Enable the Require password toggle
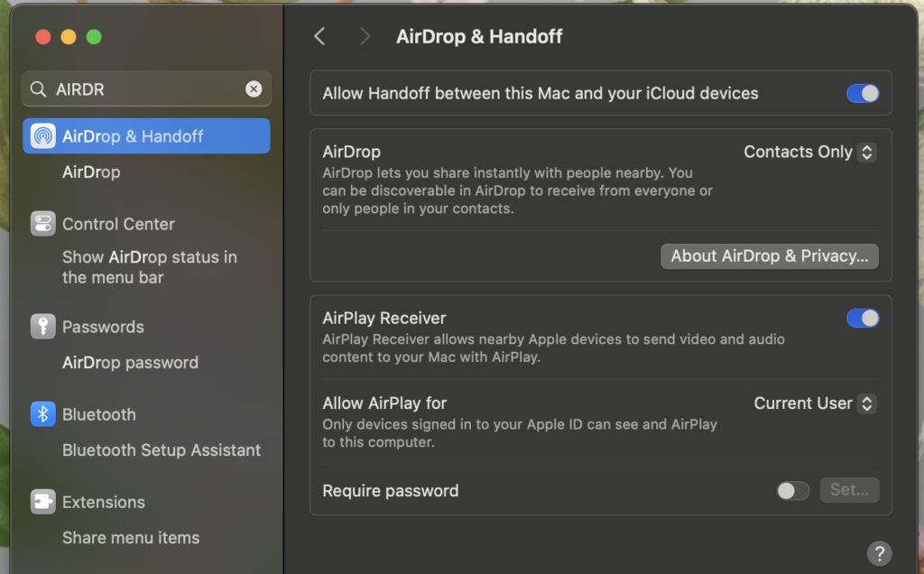The width and height of the screenshot is (924, 574). pyautogui.click(x=793, y=490)
